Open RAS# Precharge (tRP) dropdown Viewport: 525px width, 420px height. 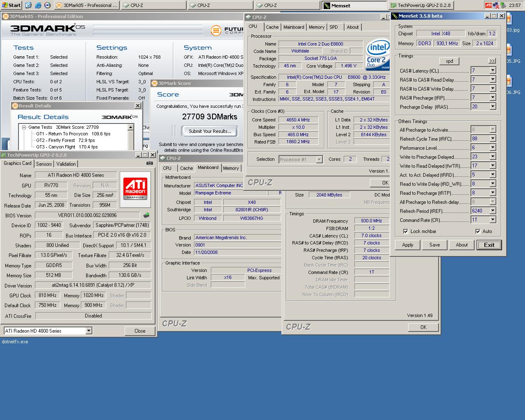[493, 98]
